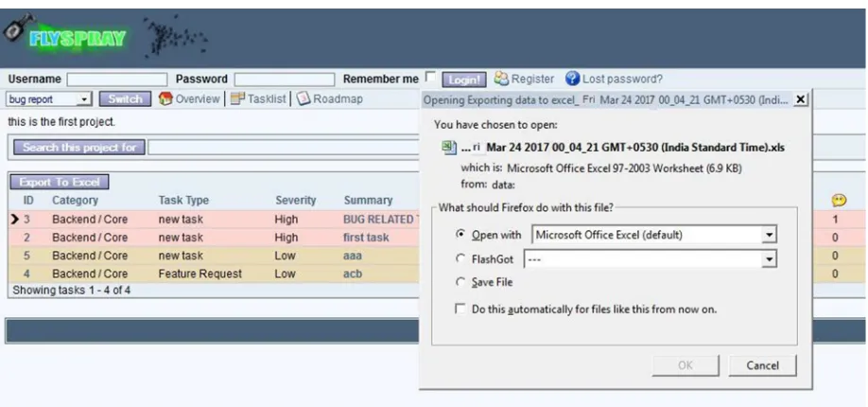Expand Microsoft Office Excel application dropdown
Image resolution: width=868 pixels, height=407 pixels.
point(653,235)
